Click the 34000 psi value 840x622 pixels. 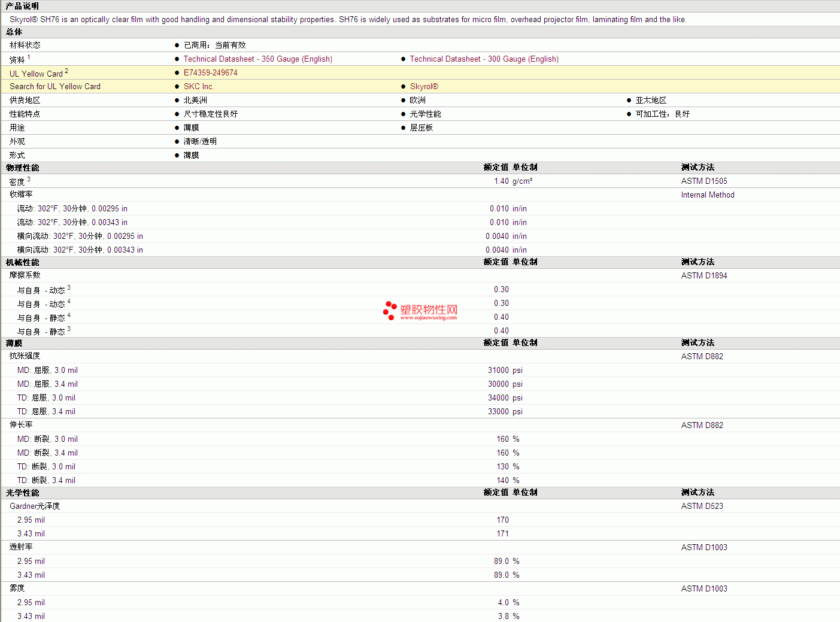click(505, 398)
